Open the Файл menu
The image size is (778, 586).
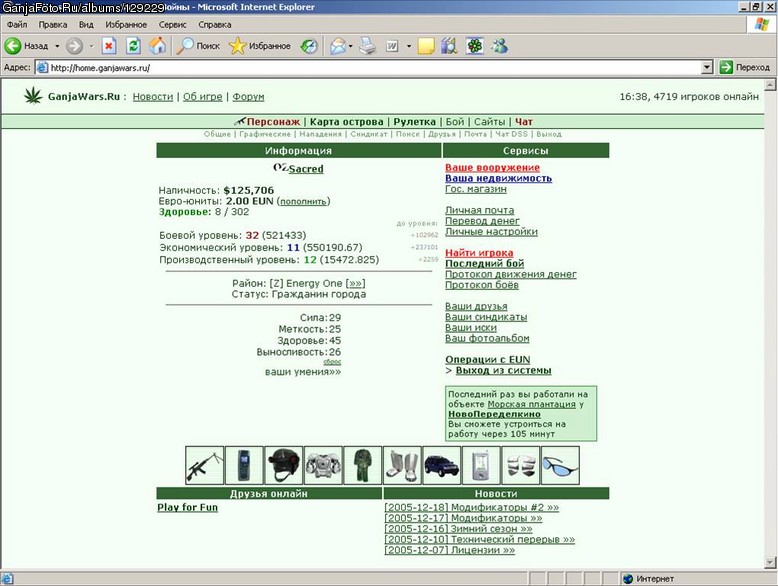[x=17, y=24]
